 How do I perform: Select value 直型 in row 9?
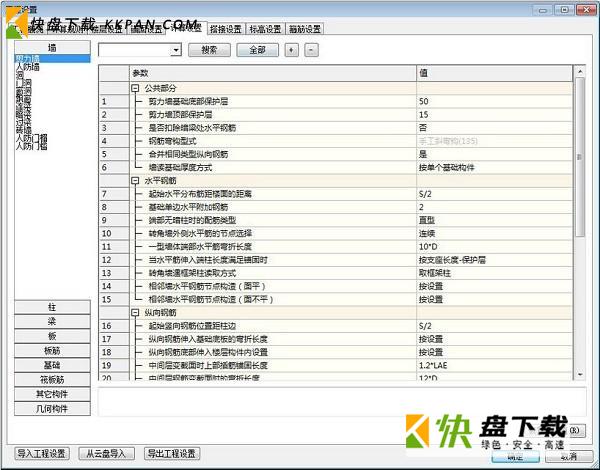coord(494,220)
